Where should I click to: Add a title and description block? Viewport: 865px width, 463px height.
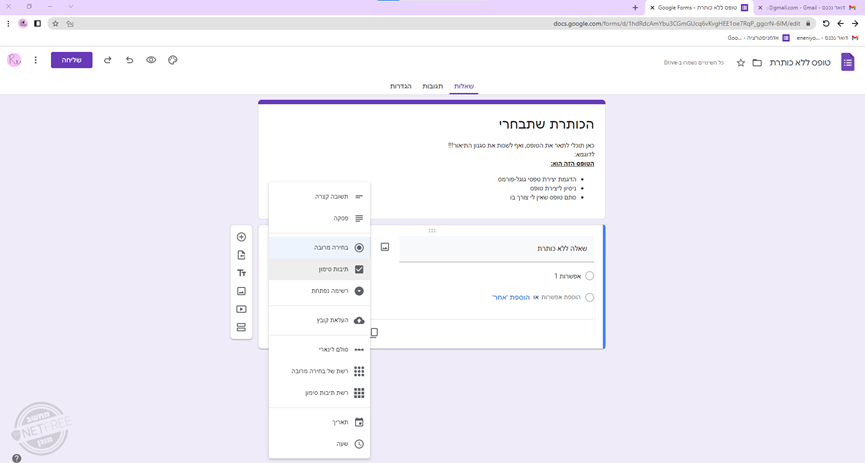tap(241, 273)
